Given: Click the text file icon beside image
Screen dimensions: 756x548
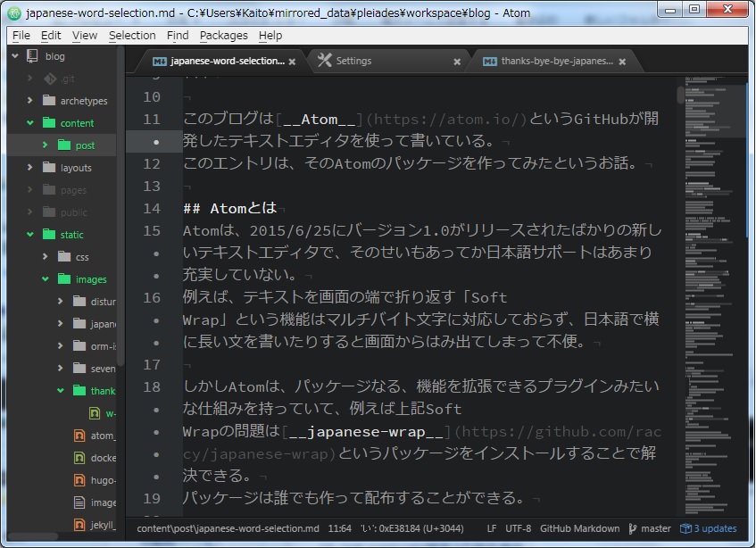Looking at the screenshot, I should 79,502.
